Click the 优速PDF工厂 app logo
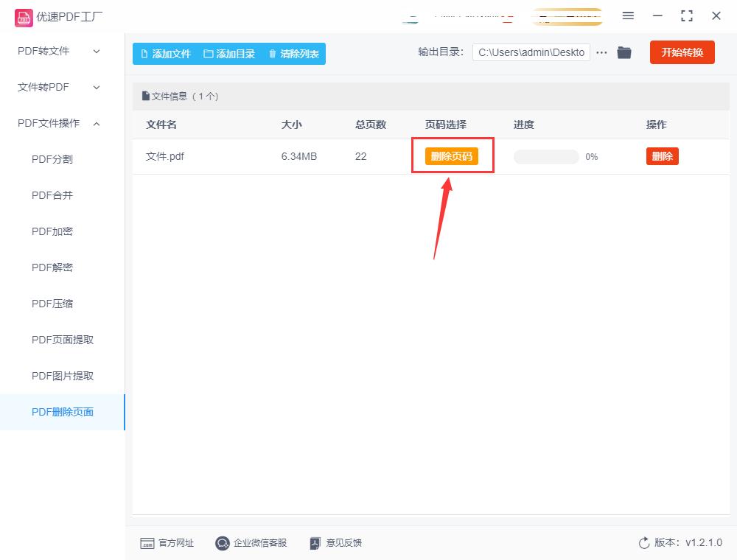Screen dimensions: 737x560 [24, 15]
